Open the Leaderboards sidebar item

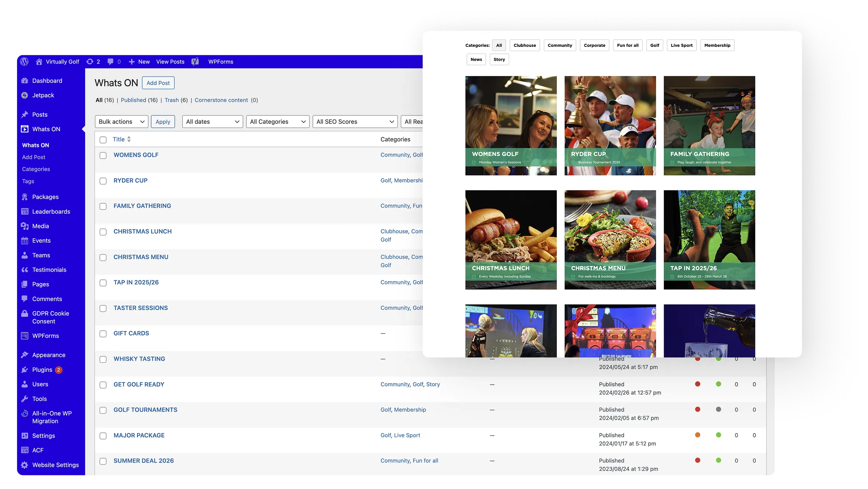pos(51,212)
